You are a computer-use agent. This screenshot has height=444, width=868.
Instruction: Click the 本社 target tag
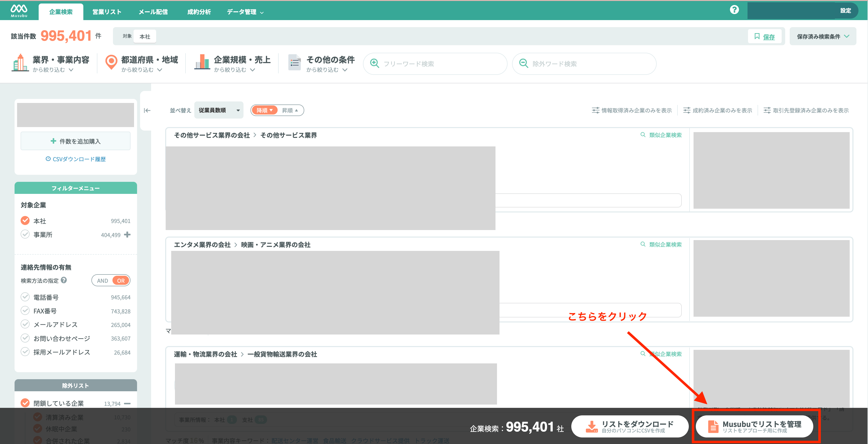tap(145, 36)
